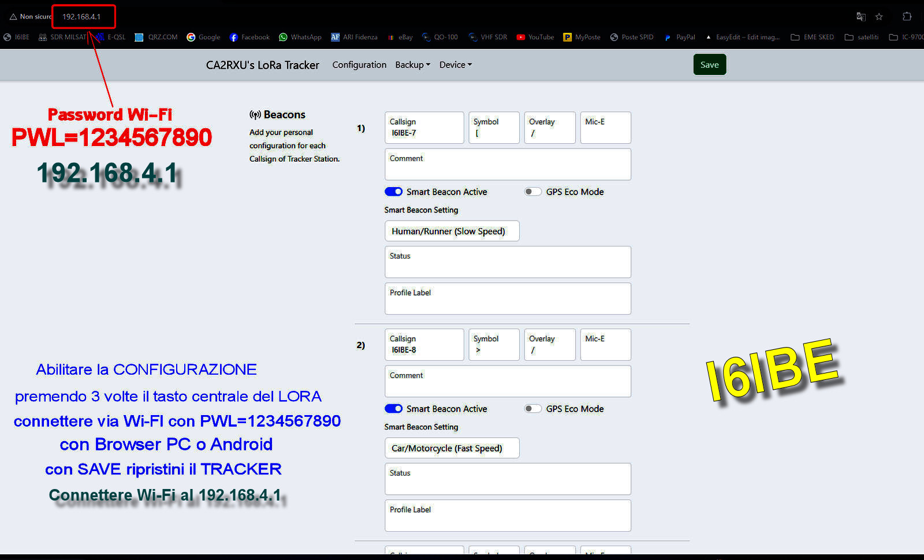
Task: Expand the Backup menu
Action: pyautogui.click(x=412, y=65)
